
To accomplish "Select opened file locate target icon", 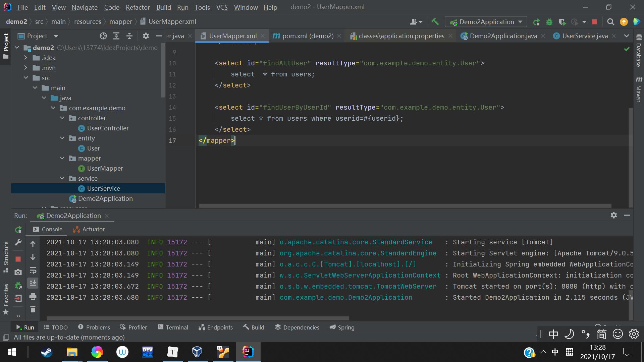I will (x=103, y=36).
